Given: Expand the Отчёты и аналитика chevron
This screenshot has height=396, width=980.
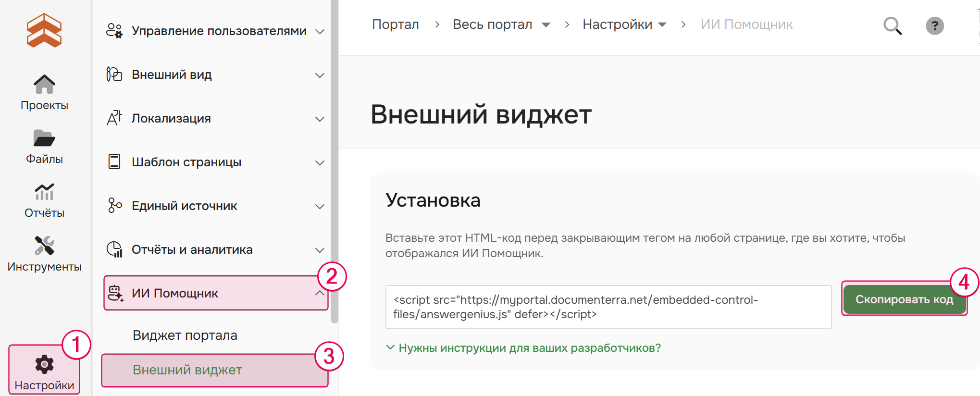Looking at the screenshot, I should 320,250.
